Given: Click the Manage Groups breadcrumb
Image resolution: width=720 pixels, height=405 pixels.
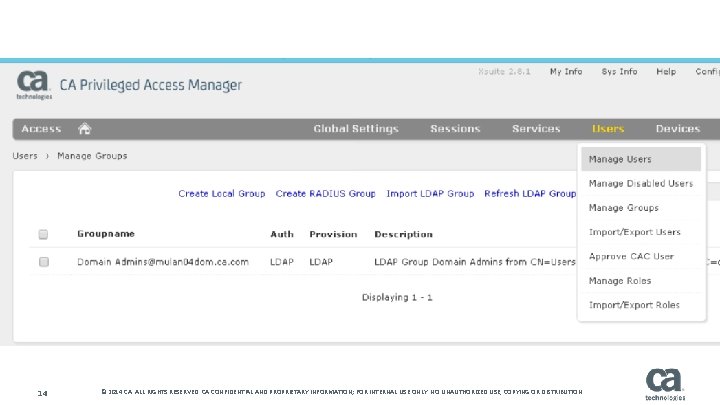Looking at the screenshot, I should (92, 156).
